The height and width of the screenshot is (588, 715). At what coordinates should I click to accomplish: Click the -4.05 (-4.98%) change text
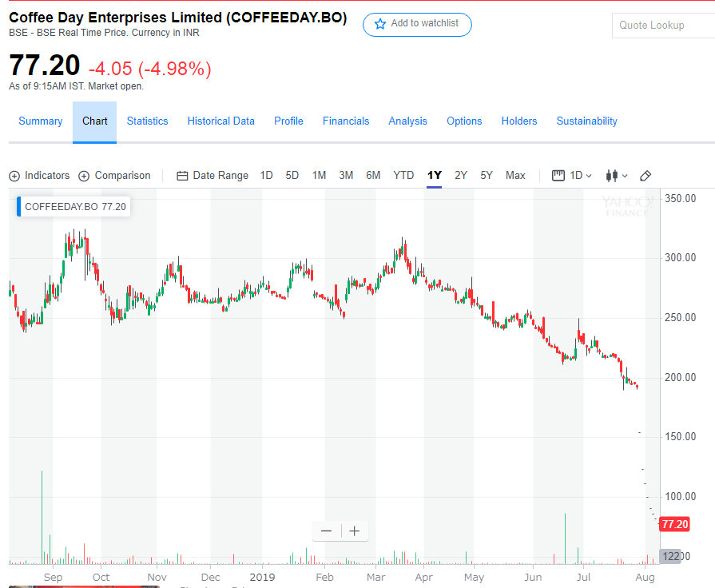tap(150, 69)
